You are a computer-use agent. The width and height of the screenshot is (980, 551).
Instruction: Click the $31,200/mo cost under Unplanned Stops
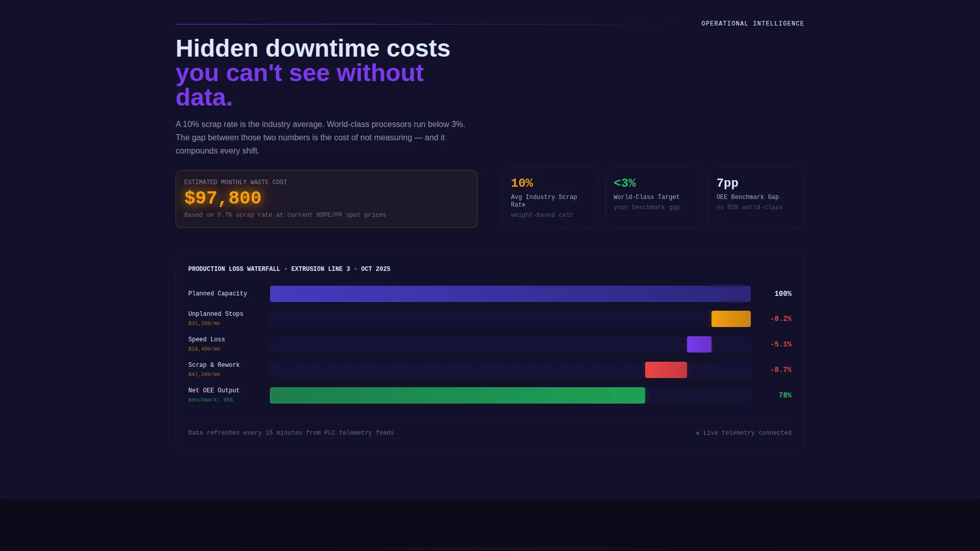tap(204, 323)
